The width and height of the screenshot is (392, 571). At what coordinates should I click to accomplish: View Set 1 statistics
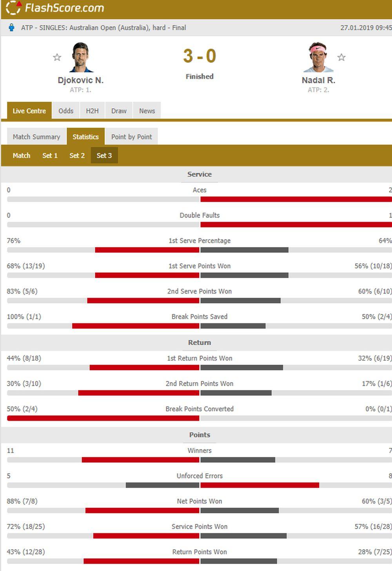point(50,155)
